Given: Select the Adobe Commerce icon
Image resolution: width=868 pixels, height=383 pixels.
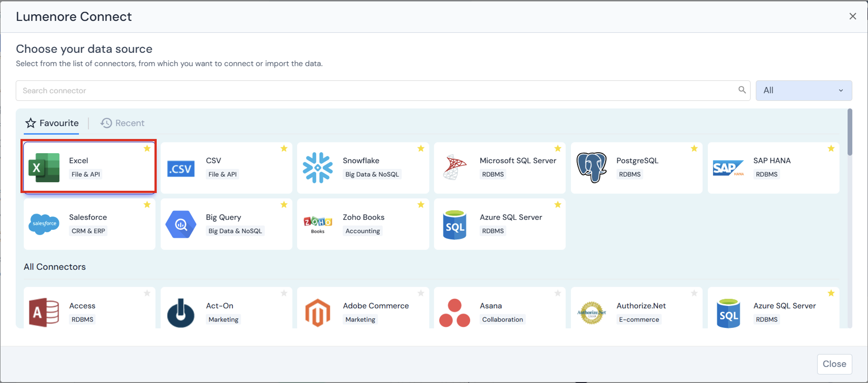Looking at the screenshot, I should point(317,313).
